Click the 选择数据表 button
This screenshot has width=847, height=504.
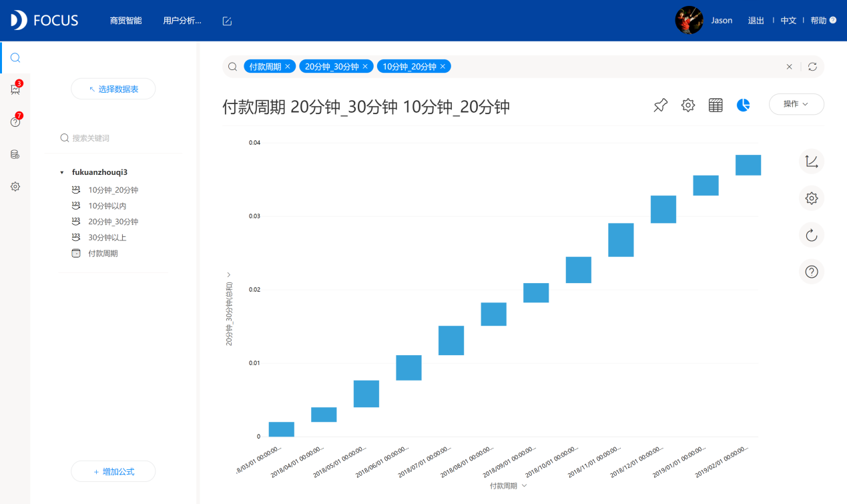[x=113, y=89]
